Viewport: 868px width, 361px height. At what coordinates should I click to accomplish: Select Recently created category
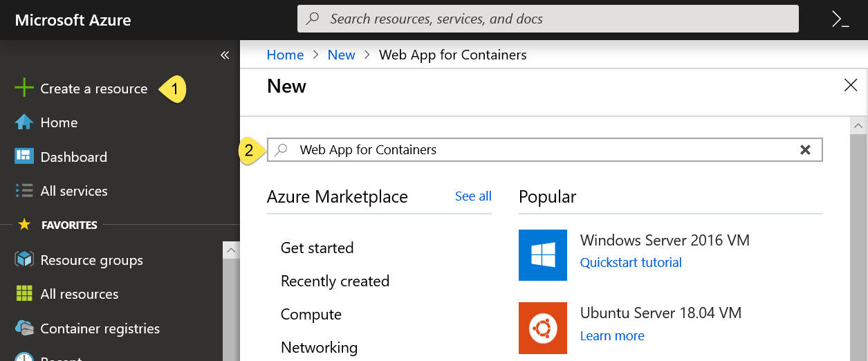coord(335,281)
